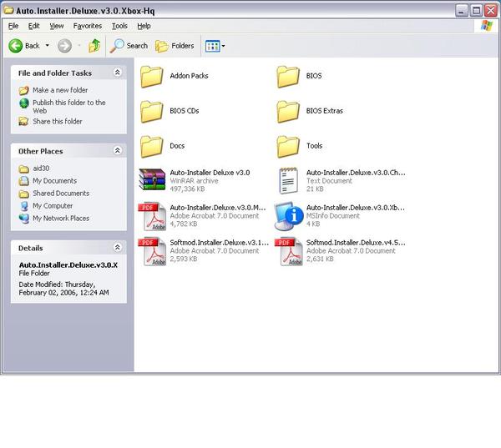Select the BIOS folder icon
The image size is (501, 448).
pyautogui.click(x=288, y=76)
